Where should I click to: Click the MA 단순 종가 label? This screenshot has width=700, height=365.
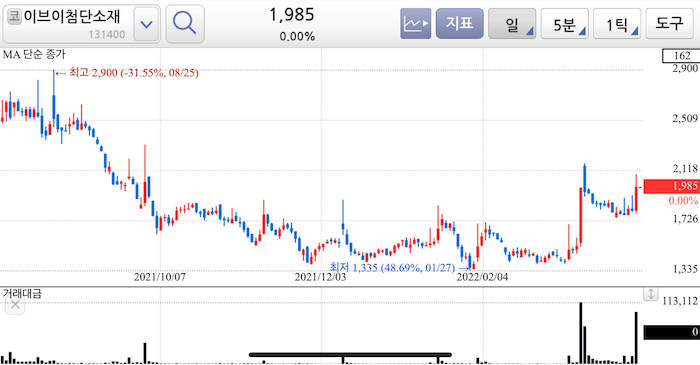click(34, 54)
